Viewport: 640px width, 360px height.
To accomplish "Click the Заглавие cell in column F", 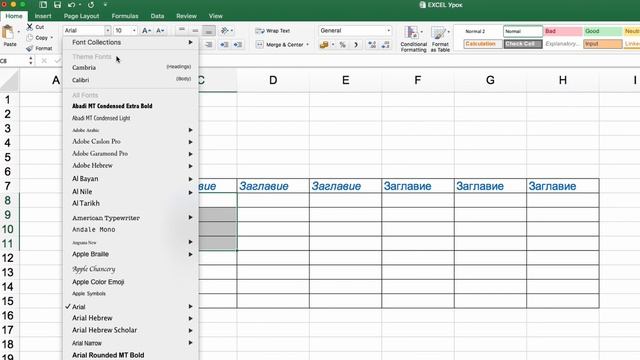I will (x=418, y=186).
